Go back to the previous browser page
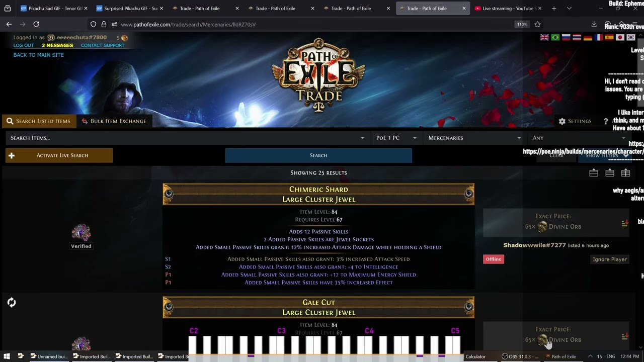 (x=9, y=24)
